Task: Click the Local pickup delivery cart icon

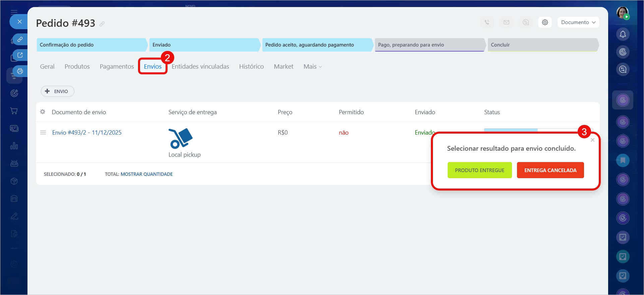Action: 180,138
